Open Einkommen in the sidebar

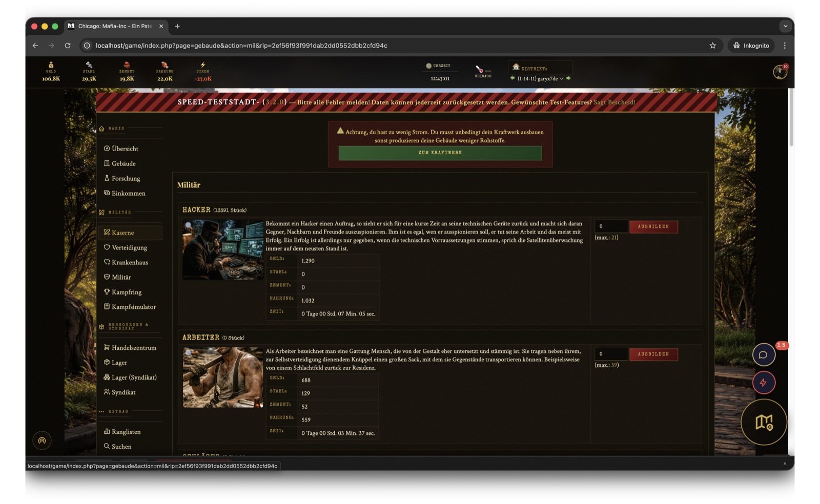(128, 193)
